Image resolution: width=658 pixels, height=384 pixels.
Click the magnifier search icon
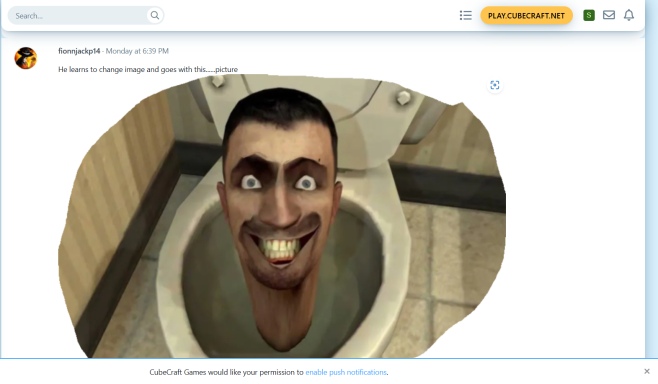[x=155, y=16]
